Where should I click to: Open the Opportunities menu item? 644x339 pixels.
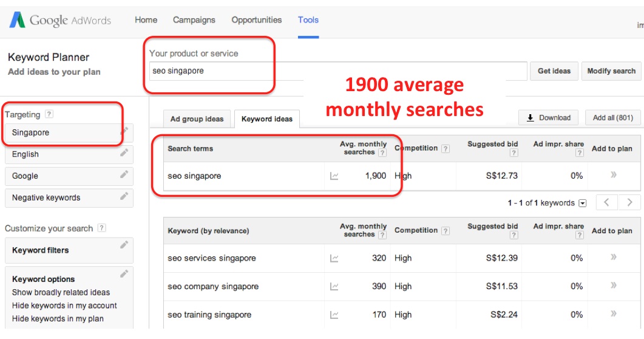[257, 20]
